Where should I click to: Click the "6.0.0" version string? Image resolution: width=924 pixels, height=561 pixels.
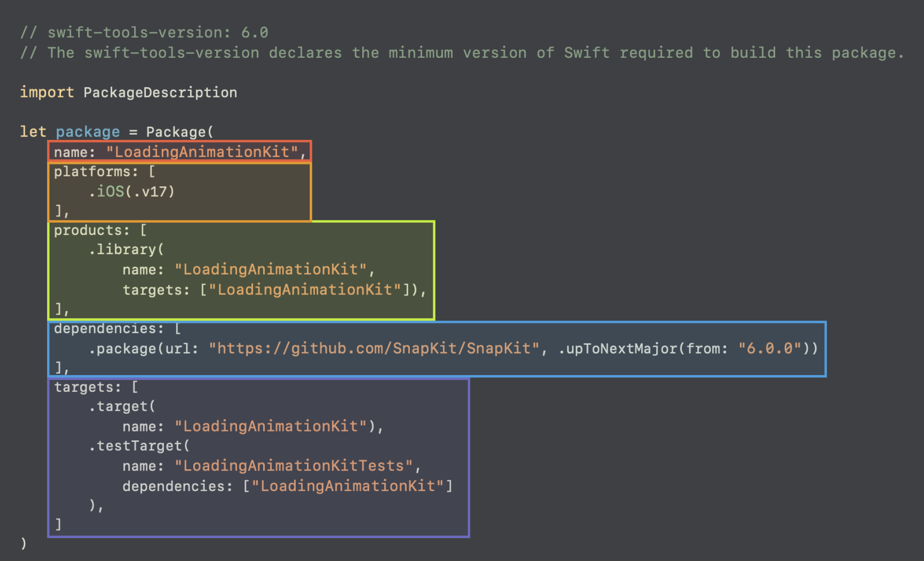[769, 349]
